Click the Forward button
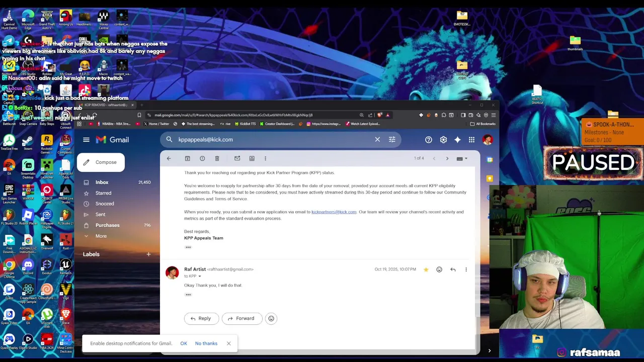Viewport: 644px width, 362px height. [242, 318]
